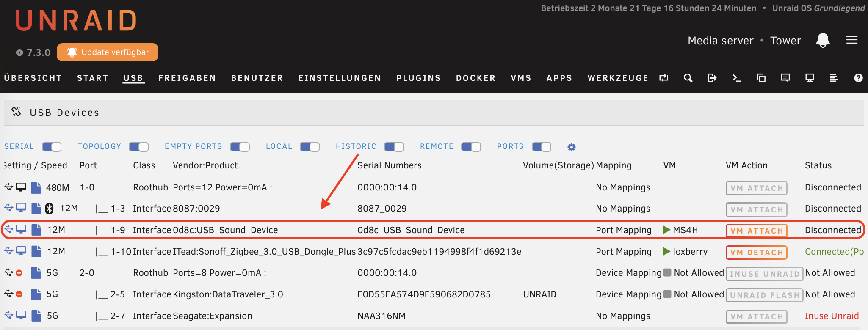Click the monitor info icon in nav bar
Screen dimensions: 868x330
click(x=810, y=78)
